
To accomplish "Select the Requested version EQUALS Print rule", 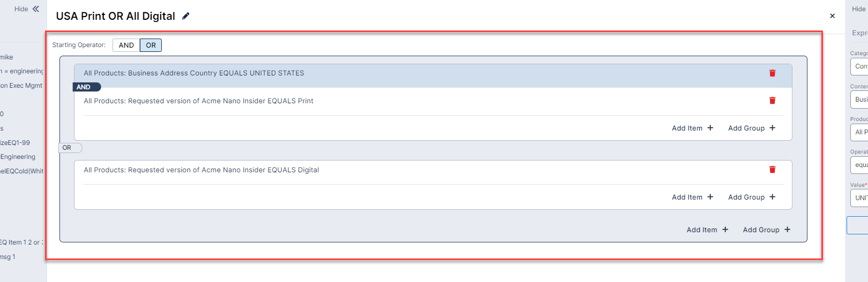I will pos(199,101).
